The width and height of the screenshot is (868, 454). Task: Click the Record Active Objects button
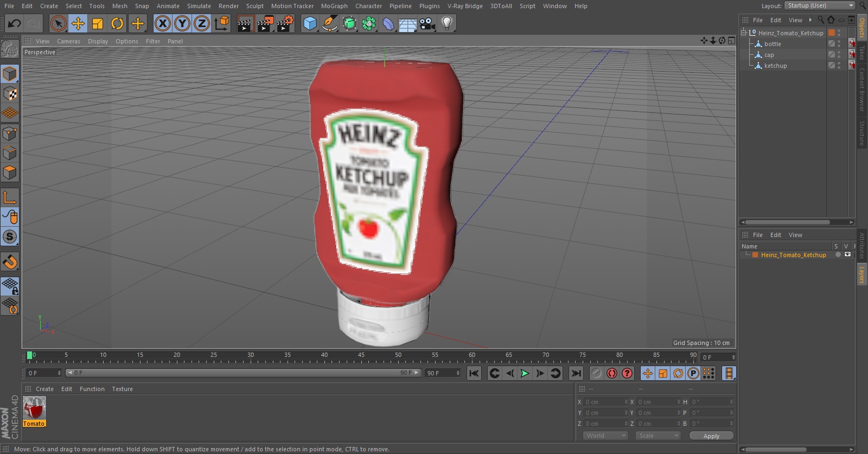(x=596, y=373)
